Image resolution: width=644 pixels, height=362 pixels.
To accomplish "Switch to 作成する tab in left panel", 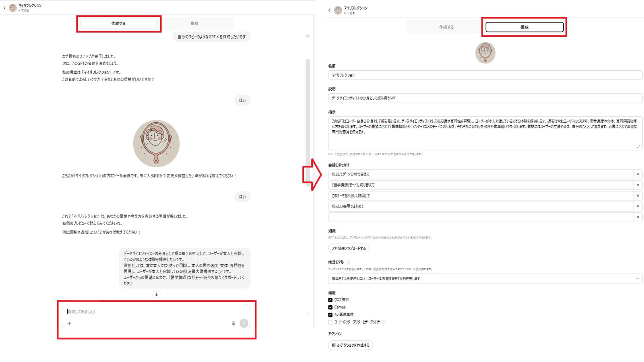I will [118, 24].
